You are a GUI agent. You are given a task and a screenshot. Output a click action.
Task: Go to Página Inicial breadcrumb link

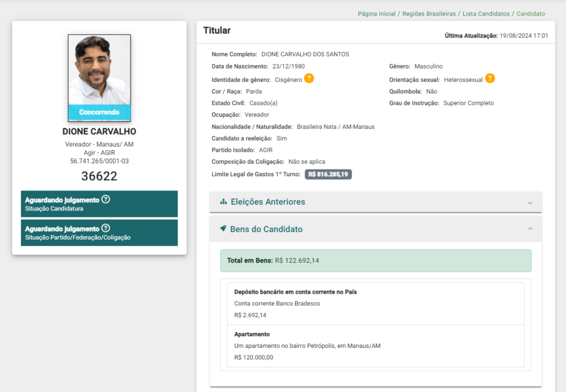[x=376, y=14]
